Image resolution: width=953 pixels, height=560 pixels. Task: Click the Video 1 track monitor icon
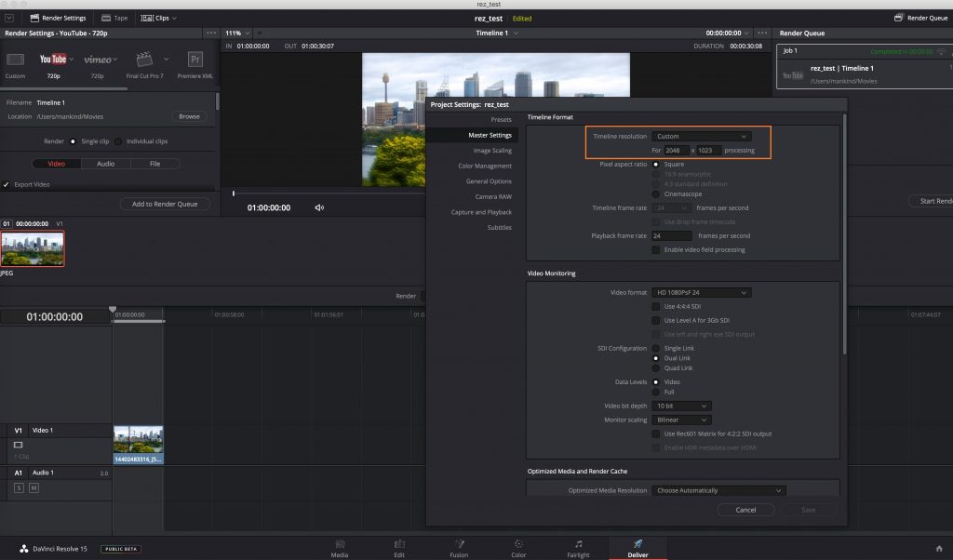coord(19,445)
